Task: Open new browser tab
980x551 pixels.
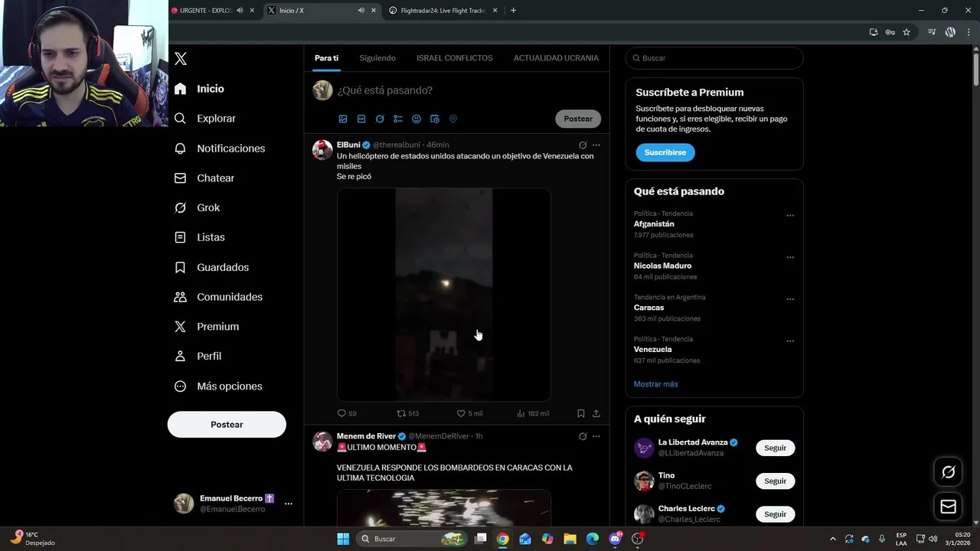Action: point(513,11)
